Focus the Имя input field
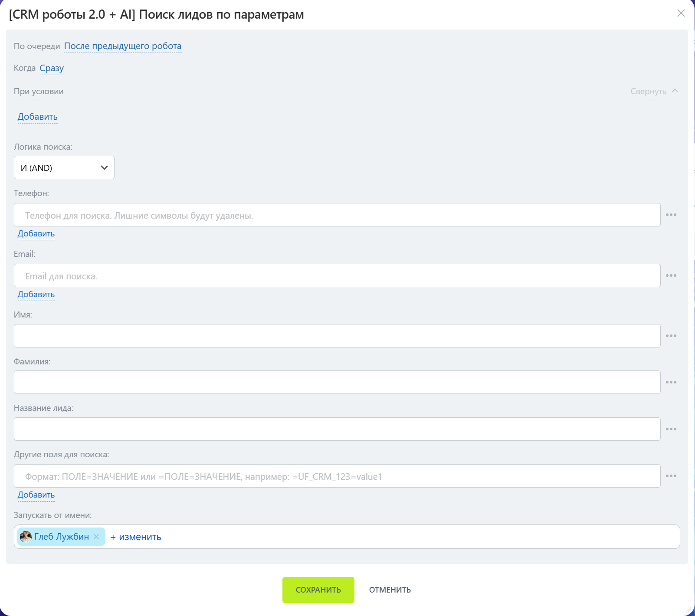695x616 pixels. [x=337, y=336]
